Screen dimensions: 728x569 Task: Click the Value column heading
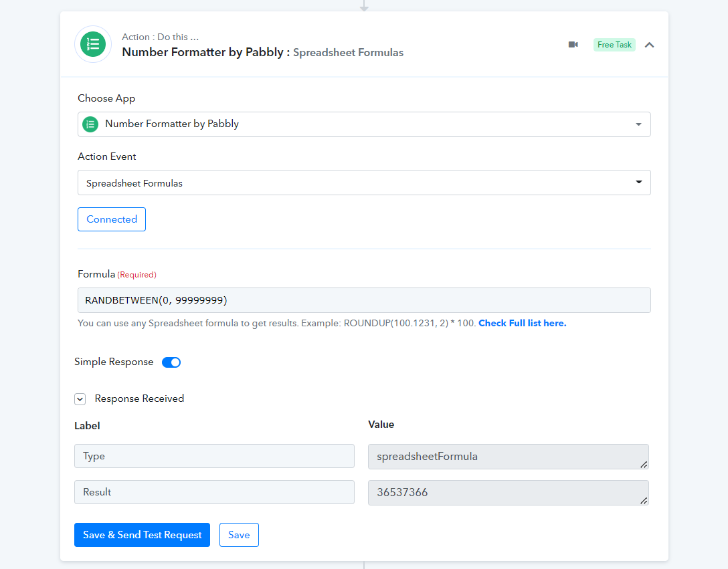tap(381, 424)
